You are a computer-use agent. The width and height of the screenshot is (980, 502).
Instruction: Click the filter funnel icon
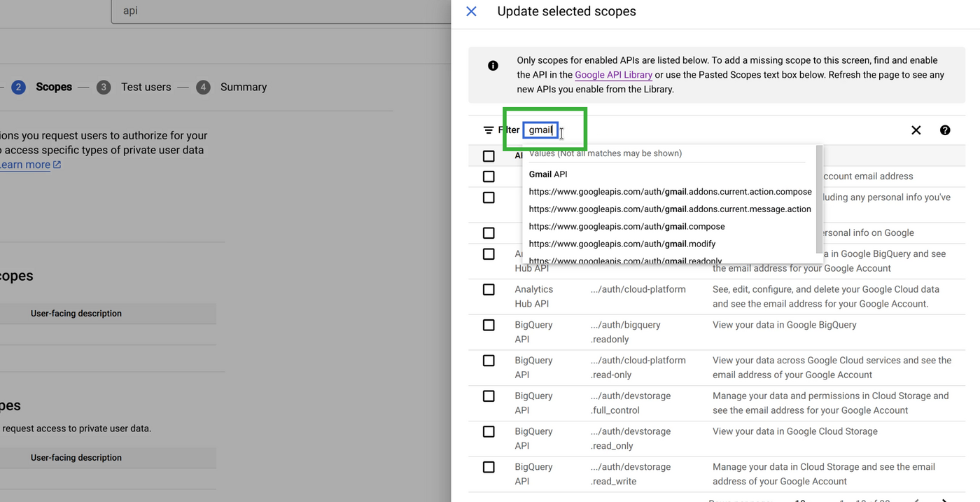pos(488,130)
